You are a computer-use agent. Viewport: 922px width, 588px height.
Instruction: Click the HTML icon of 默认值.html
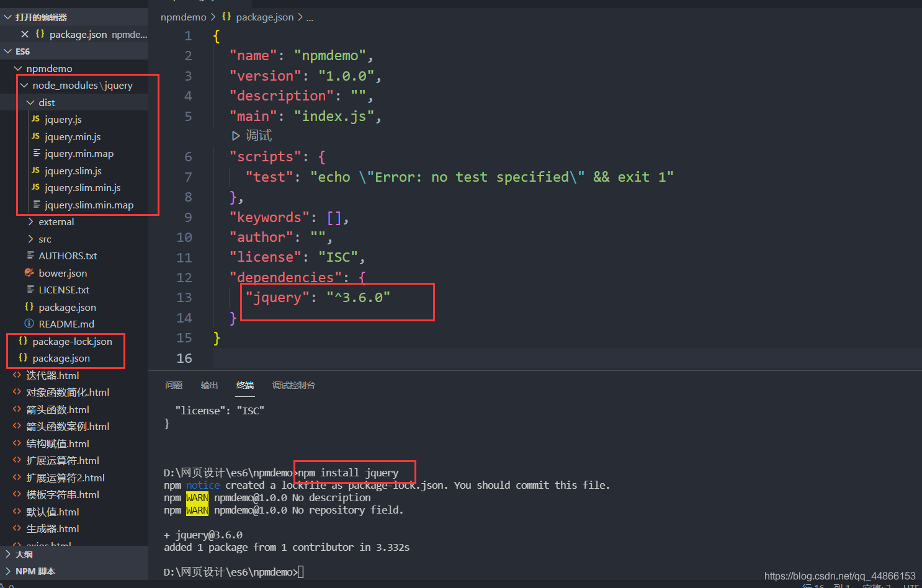[x=17, y=511]
